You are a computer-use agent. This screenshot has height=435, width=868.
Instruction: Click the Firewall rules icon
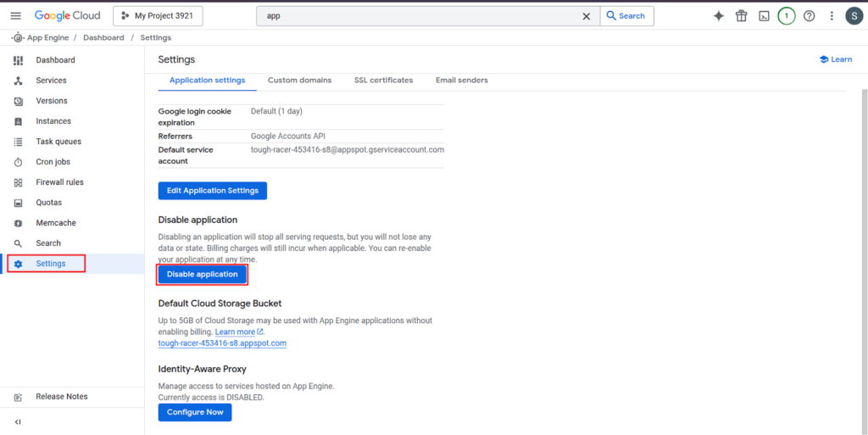point(19,182)
